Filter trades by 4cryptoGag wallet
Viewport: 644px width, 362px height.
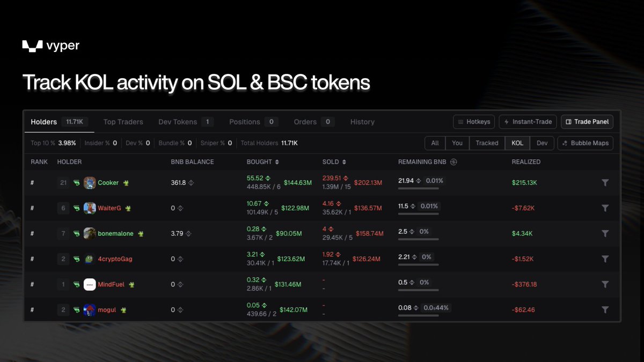click(605, 259)
